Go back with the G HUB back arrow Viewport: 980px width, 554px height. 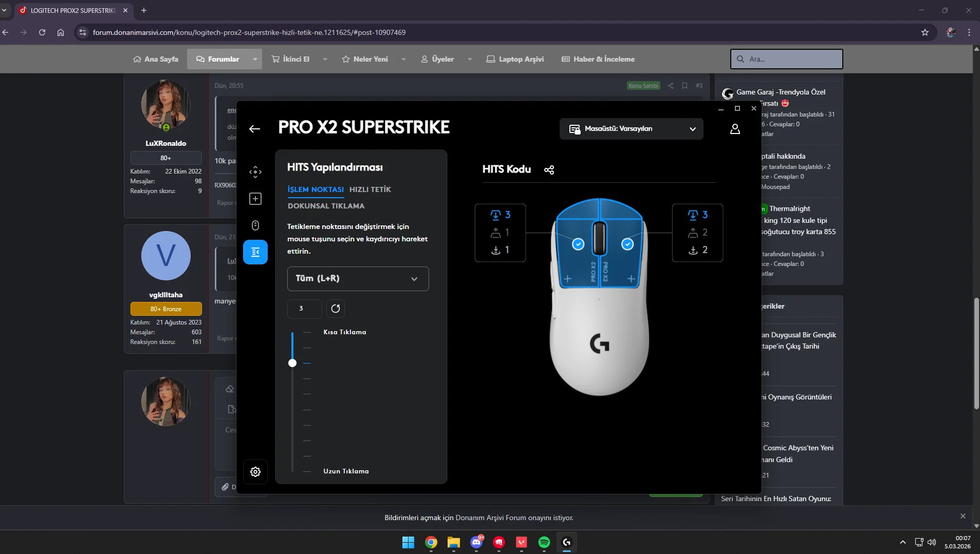click(x=254, y=129)
